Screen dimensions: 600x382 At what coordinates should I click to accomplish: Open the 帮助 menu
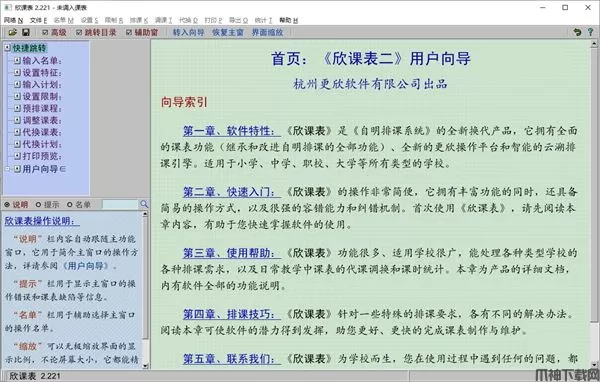(x=289, y=20)
